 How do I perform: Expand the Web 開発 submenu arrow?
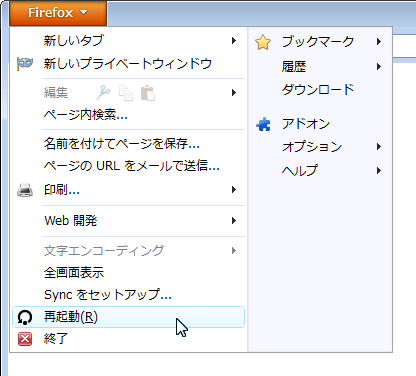click(234, 221)
